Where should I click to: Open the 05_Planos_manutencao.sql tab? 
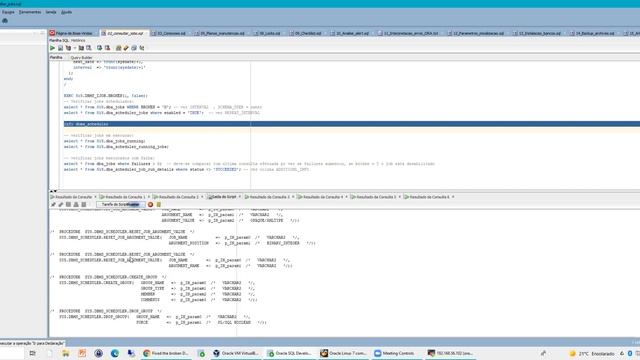pyautogui.click(x=222, y=33)
